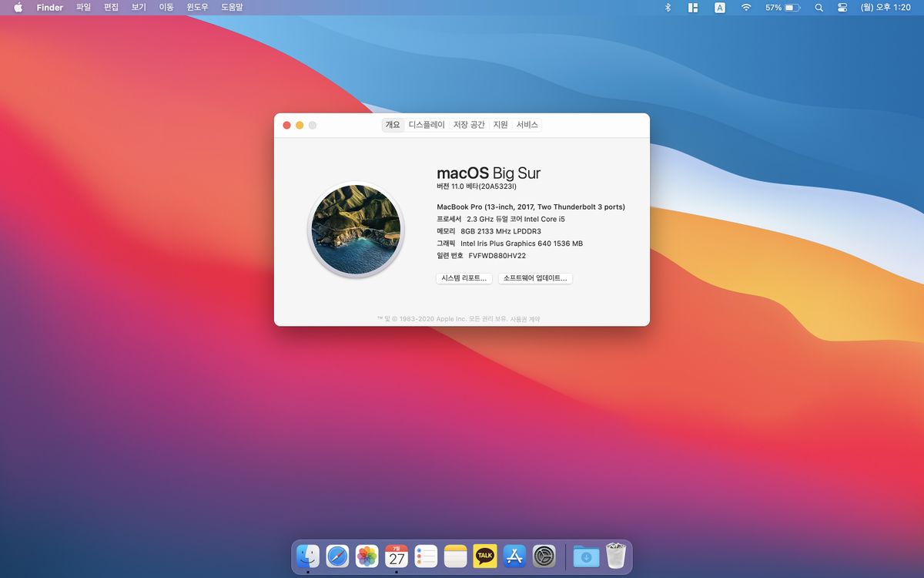Select the 개요 tab
The height and width of the screenshot is (578, 924).
393,125
